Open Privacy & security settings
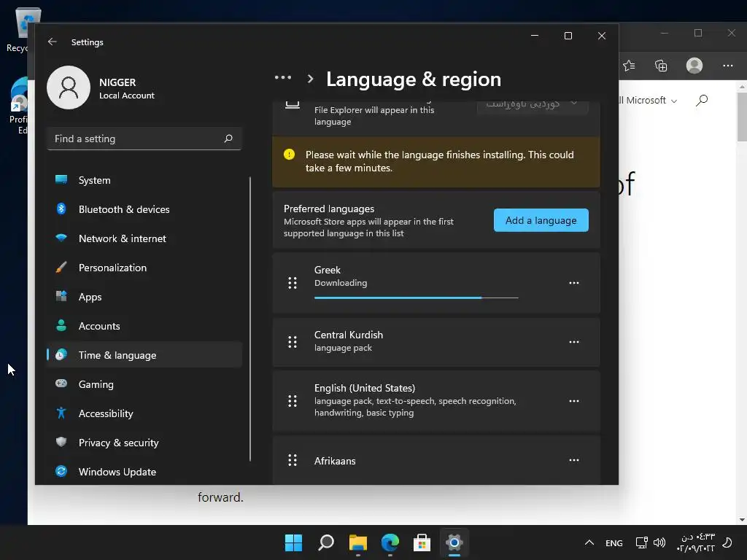Screen dimensions: 747x560 (144, 443)
